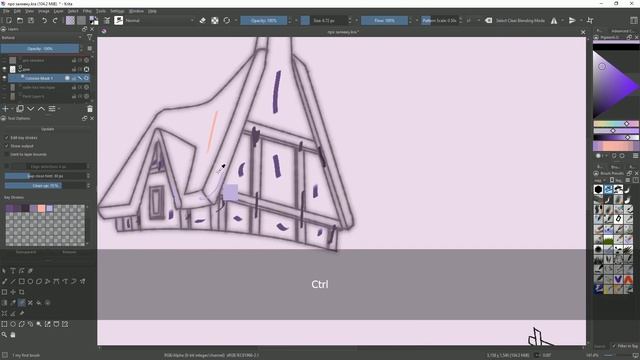Open the Help menu
Screen dimensions: 640x360
pos(152,11)
